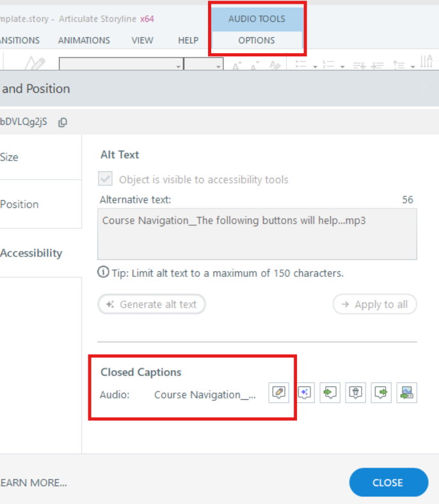Open the font name dropdown
Image resolution: width=439 pixels, height=504 pixels.
[179, 66]
